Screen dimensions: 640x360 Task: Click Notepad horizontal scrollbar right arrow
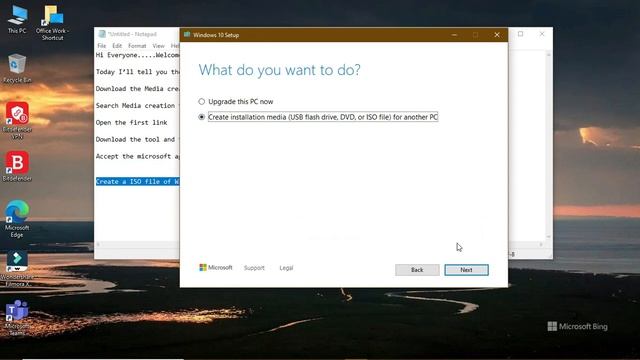pyautogui.click(x=542, y=244)
